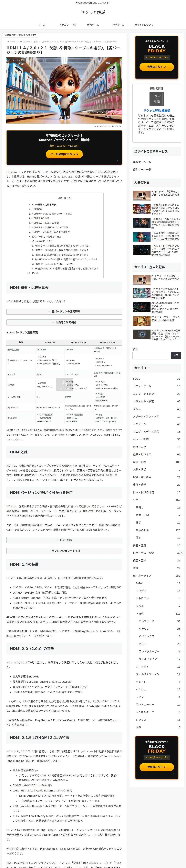This screenshot has height=868, width=186.
Task: Open the グルメ category
Action: (x=157, y=409)
